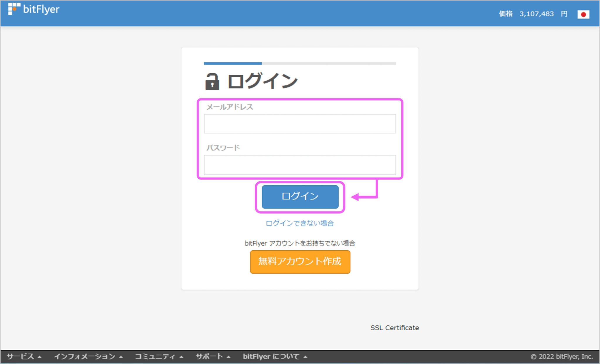This screenshot has height=364, width=600.
Task: Click the progress bar above ログイン
Action: pyautogui.click(x=300, y=63)
